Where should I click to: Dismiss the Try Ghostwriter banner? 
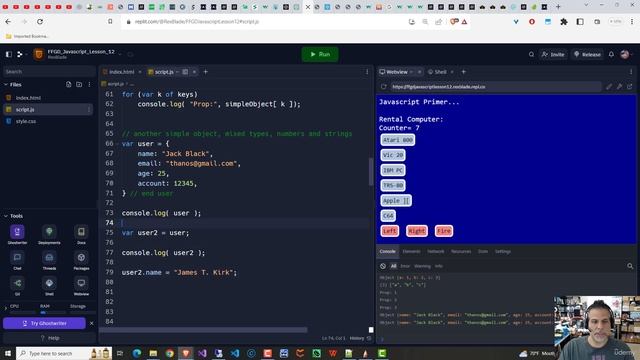point(91,323)
